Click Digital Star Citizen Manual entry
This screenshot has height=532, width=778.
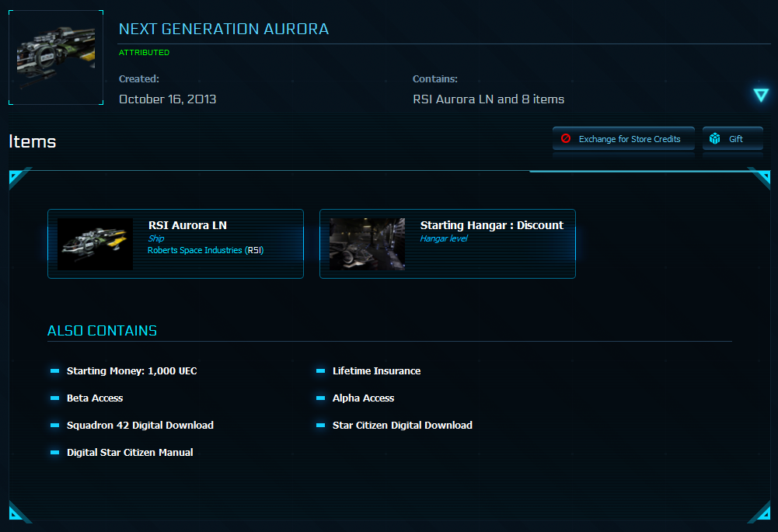click(x=130, y=452)
